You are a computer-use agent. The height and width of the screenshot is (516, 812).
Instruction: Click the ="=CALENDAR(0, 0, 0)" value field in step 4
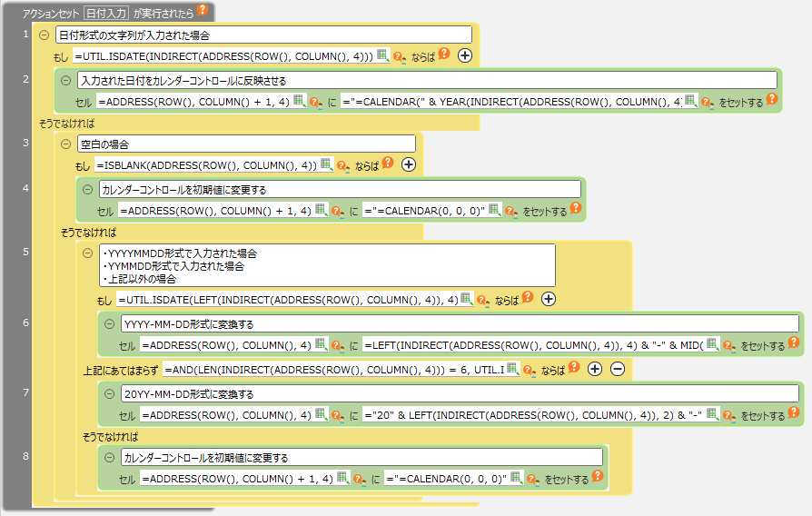click(x=424, y=210)
